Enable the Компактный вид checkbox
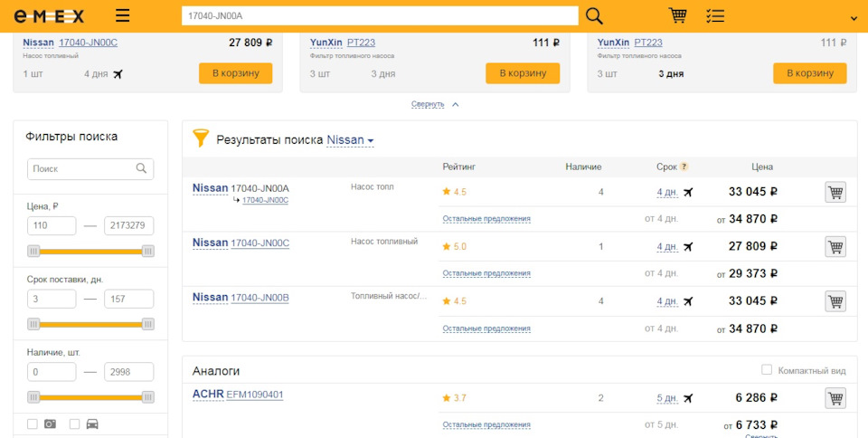 [767, 370]
